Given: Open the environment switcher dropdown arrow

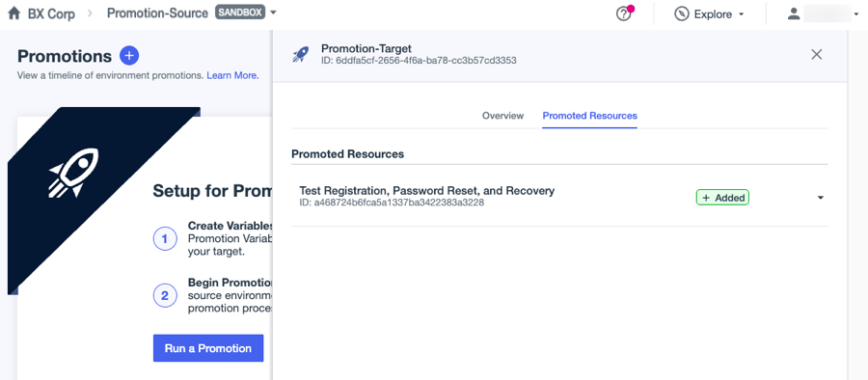Looking at the screenshot, I should pos(274,13).
